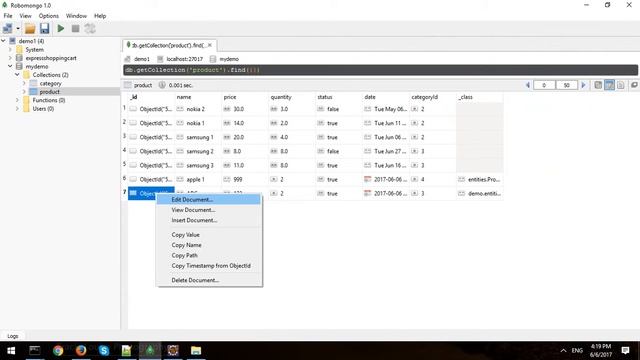Click the skip value field showing 0
The width and height of the screenshot is (640, 360).
pyautogui.click(x=544, y=85)
